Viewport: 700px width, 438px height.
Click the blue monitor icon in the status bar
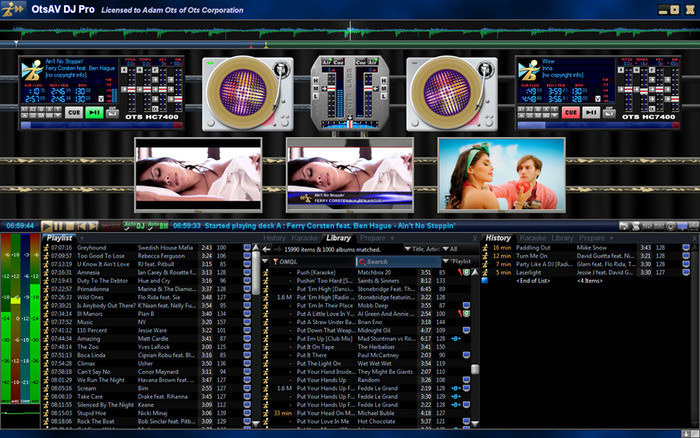coord(682,226)
